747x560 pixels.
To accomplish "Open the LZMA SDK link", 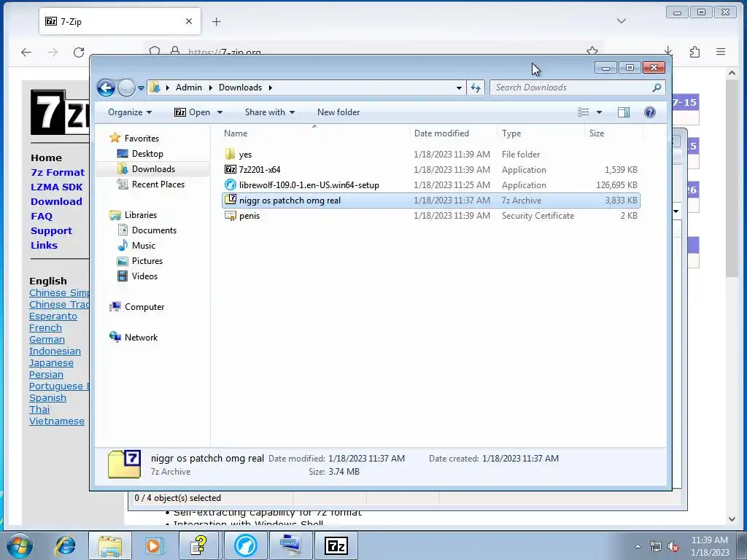I will tap(57, 187).
